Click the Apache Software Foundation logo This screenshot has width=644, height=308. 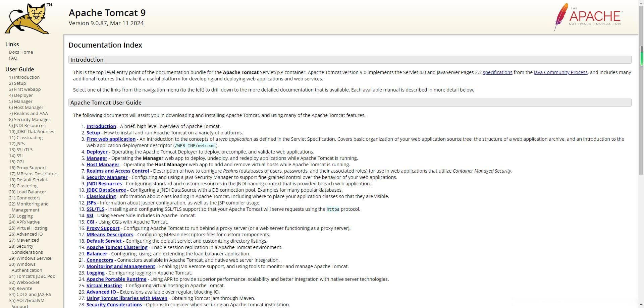[588, 17]
